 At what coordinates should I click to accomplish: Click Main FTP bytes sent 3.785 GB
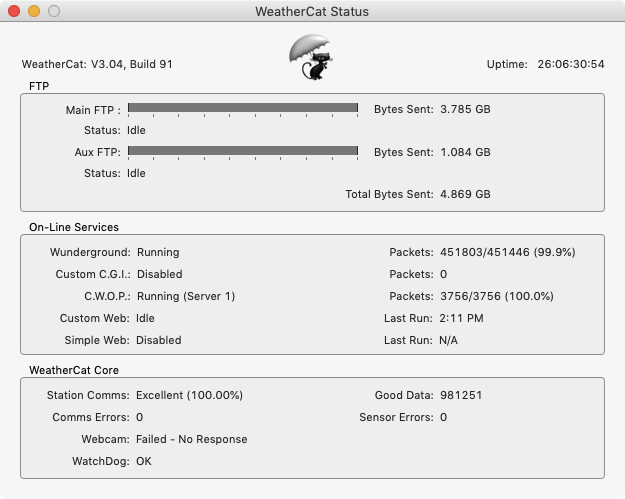coord(465,109)
